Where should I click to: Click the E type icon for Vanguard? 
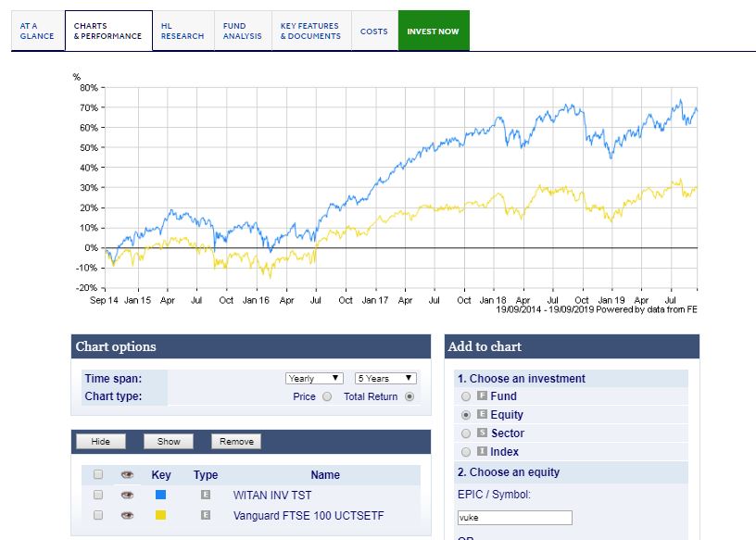click(206, 515)
